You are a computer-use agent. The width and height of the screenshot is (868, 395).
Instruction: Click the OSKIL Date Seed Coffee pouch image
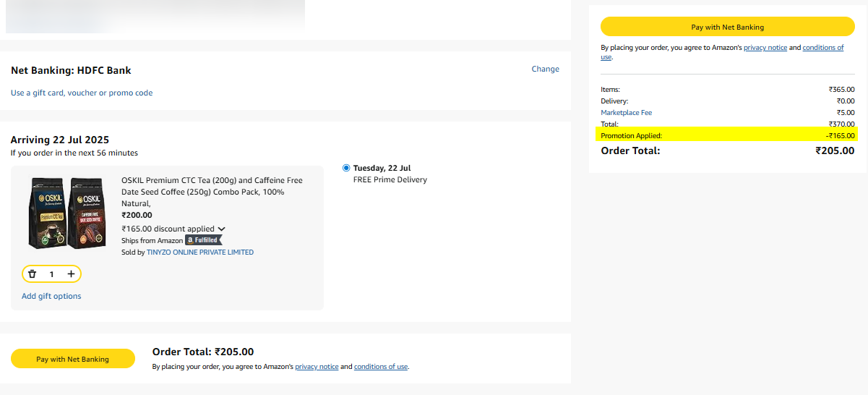(87, 212)
